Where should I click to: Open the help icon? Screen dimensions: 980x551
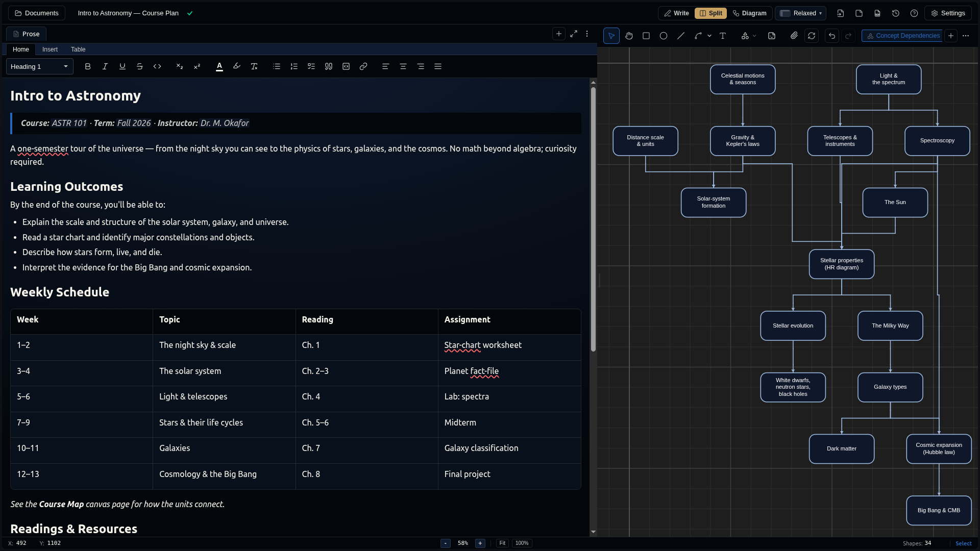(914, 13)
